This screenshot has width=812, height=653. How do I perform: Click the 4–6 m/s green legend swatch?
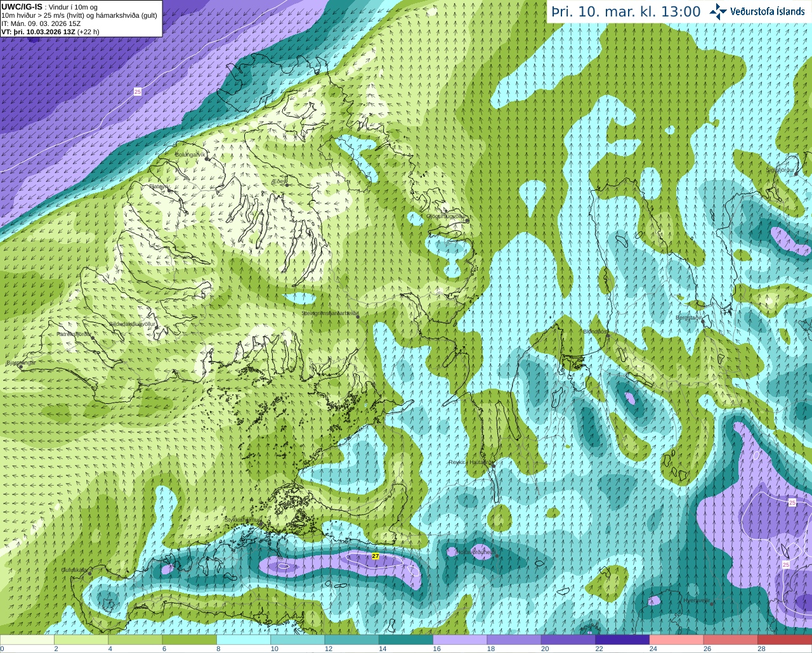[x=135, y=639]
